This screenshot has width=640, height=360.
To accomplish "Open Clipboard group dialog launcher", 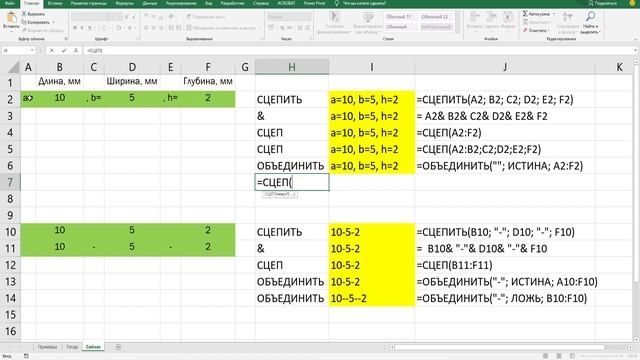I will point(66,39).
